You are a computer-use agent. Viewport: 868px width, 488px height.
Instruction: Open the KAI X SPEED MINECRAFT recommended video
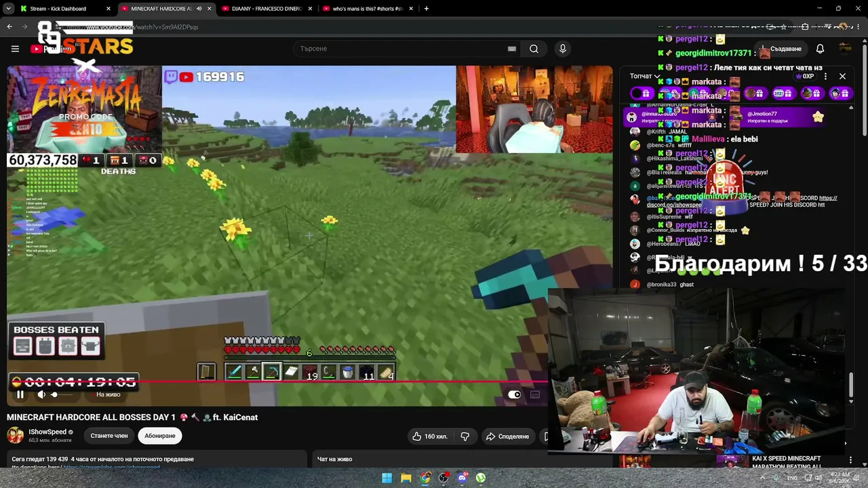(787, 462)
